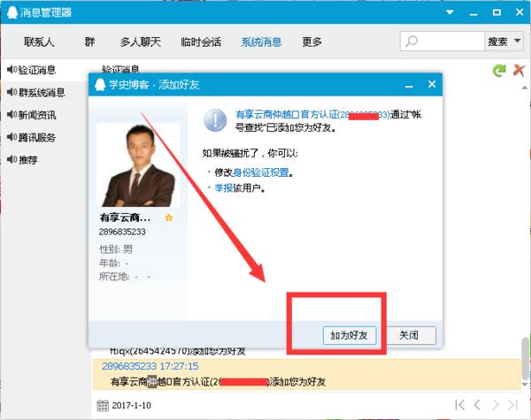Select the 2896835233 17:27:15 message row

click(306, 374)
